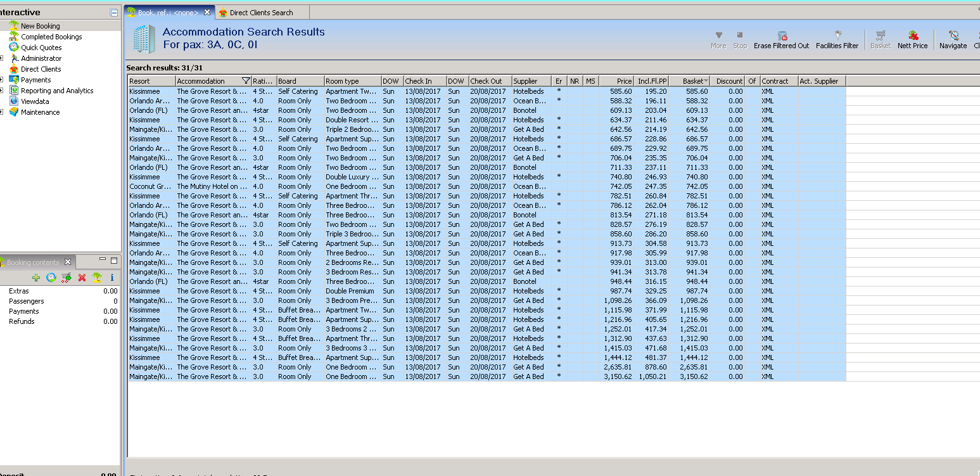Expand the Reporting and Analytics node
This screenshot has width=980, height=476.
[2, 91]
